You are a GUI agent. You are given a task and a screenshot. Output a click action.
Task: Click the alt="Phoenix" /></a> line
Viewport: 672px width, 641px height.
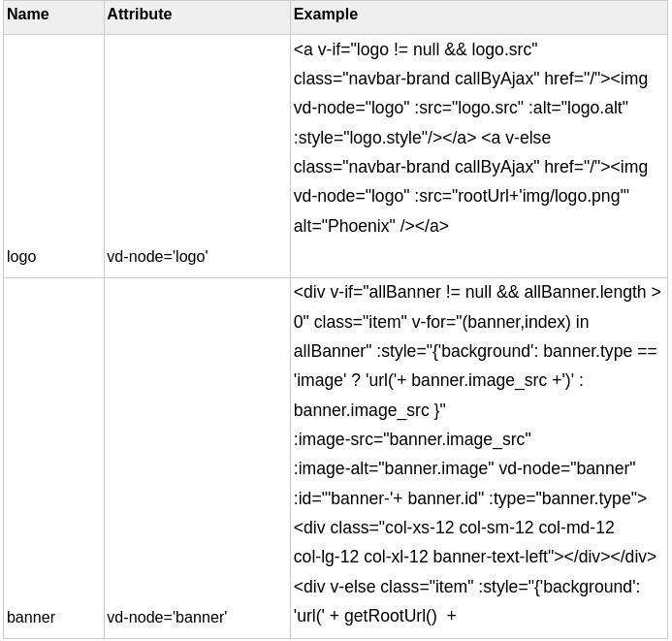pyautogui.click(x=371, y=226)
